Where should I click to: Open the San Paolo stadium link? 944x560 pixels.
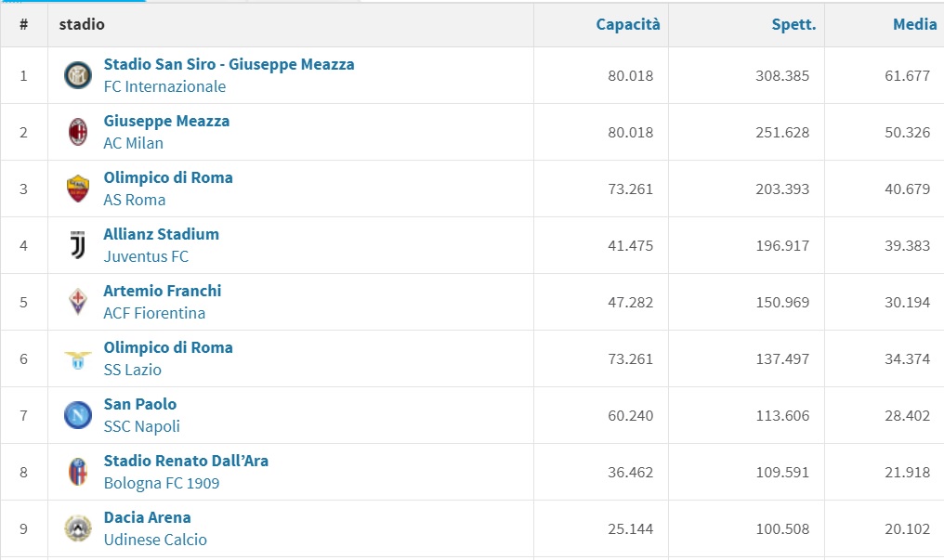pyautogui.click(x=139, y=404)
